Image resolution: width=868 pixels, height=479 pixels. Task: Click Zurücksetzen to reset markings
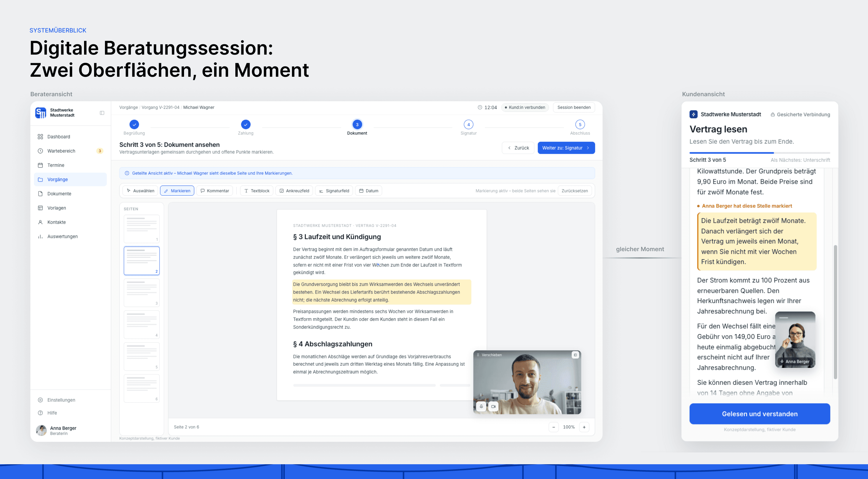pyautogui.click(x=575, y=191)
